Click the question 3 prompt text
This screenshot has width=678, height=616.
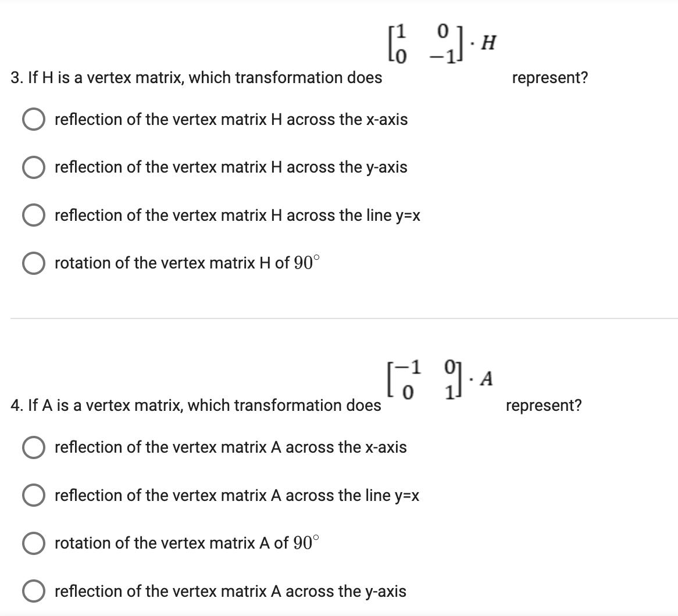(x=195, y=78)
